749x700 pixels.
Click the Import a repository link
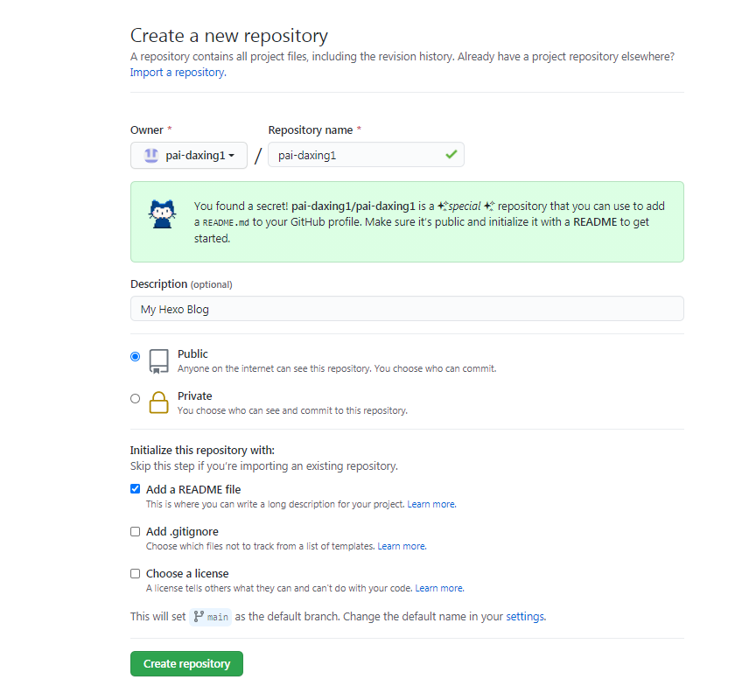(178, 72)
